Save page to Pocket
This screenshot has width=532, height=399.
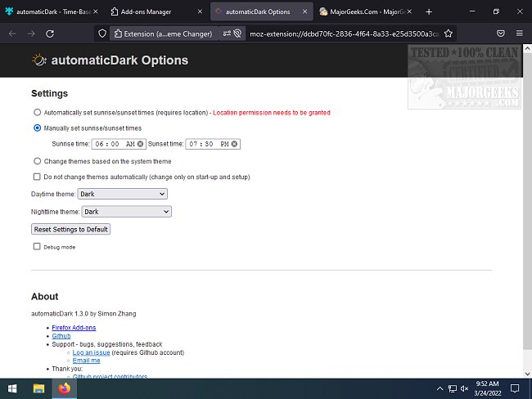pos(500,34)
